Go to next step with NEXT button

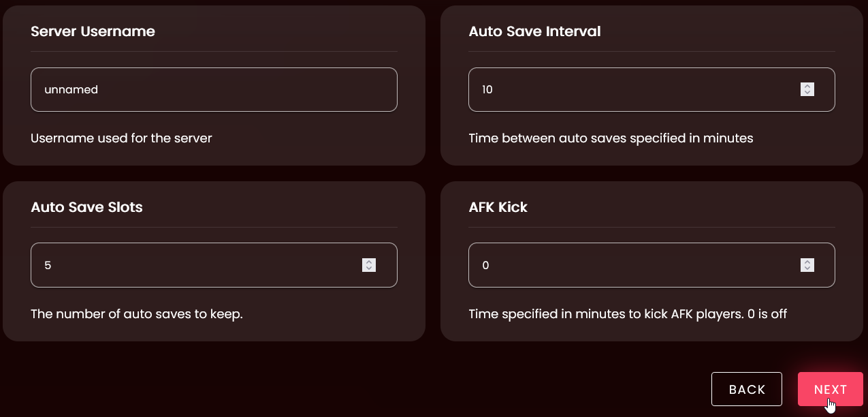click(830, 389)
